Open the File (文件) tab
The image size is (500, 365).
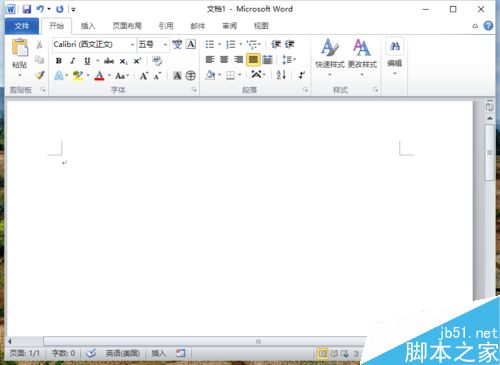[22, 26]
